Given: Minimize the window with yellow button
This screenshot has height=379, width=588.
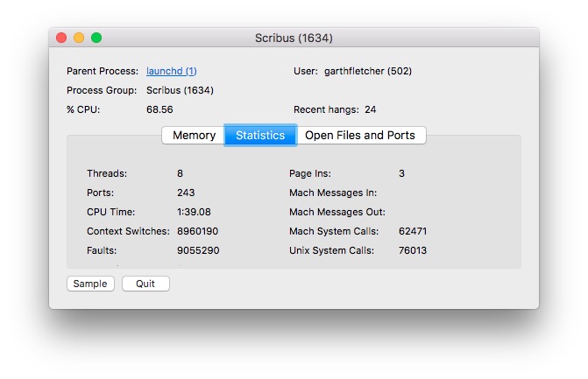Looking at the screenshot, I should (x=79, y=38).
